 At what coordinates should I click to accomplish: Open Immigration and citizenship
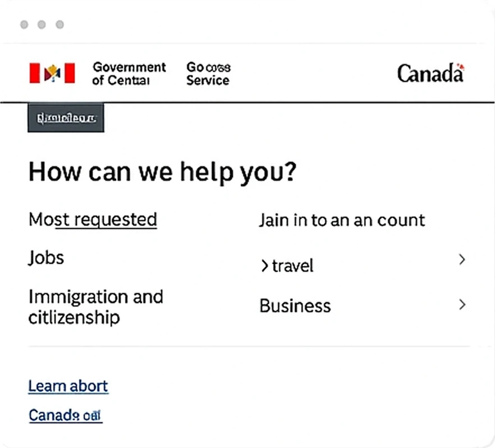pyautogui.click(x=95, y=307)
